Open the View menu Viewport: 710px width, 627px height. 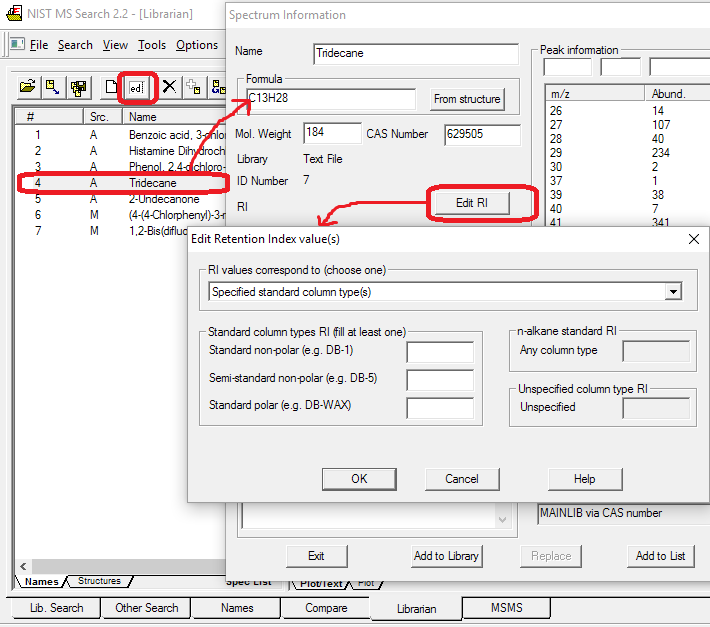[115, 45]
